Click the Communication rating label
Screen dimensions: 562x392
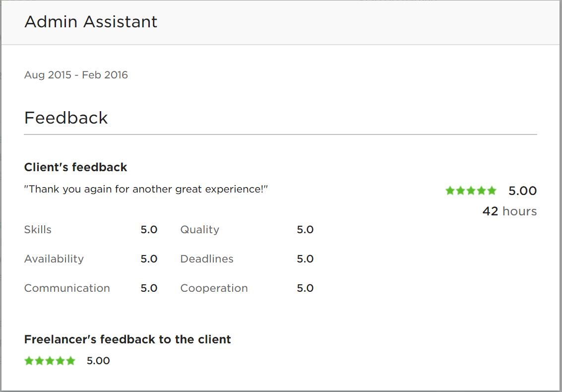(67, 288)
